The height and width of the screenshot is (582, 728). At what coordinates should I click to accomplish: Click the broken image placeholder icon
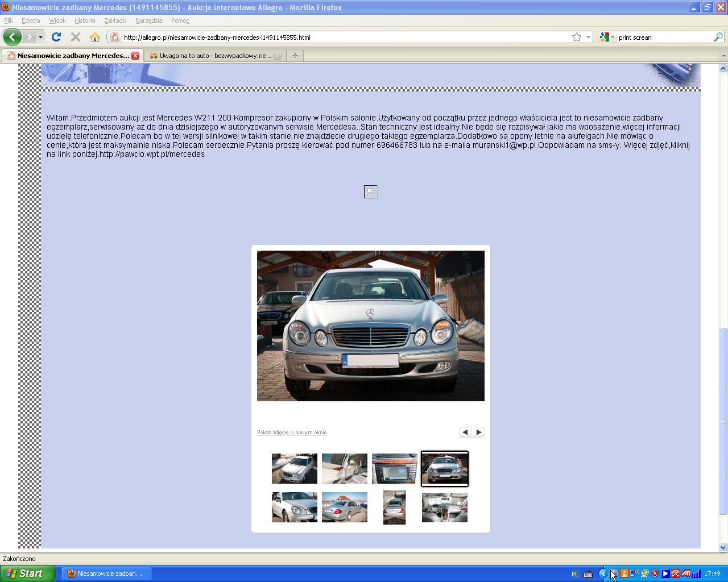tap(371, 192)
